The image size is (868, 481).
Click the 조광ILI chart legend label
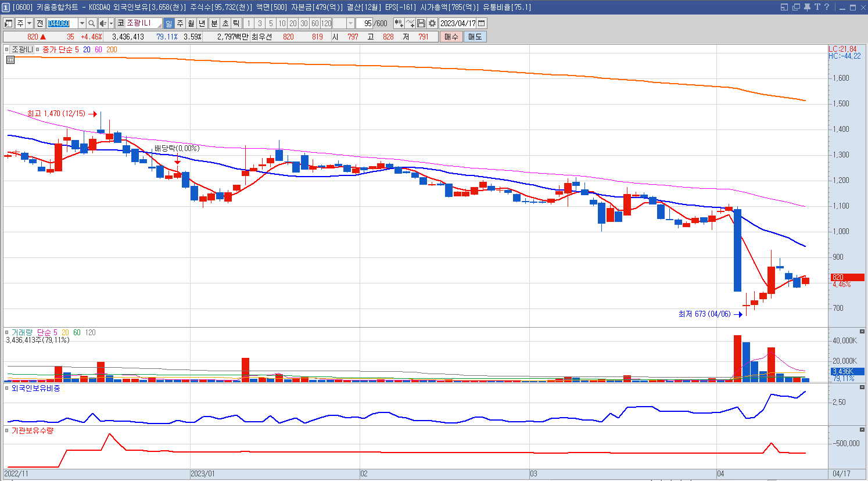[23, 49]
